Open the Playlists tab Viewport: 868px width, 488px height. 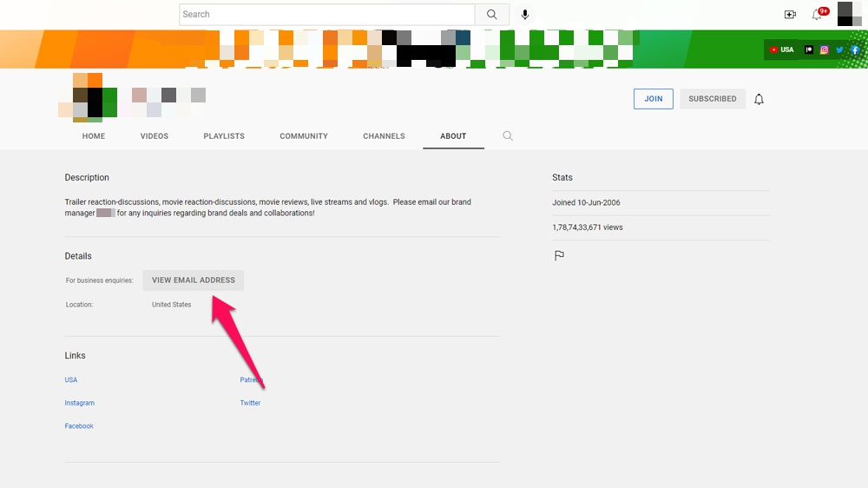pos(224,136)
